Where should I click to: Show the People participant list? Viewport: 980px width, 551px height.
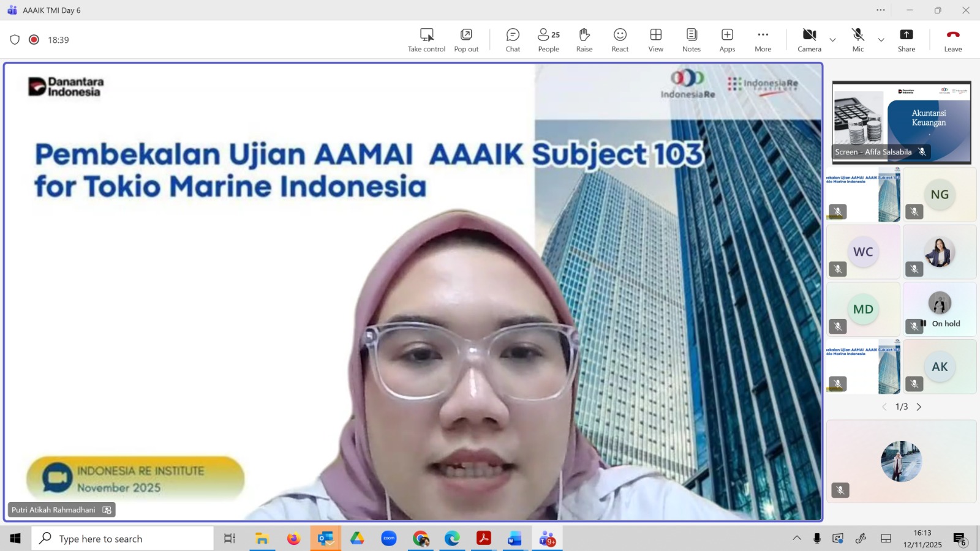coord(548,40)
